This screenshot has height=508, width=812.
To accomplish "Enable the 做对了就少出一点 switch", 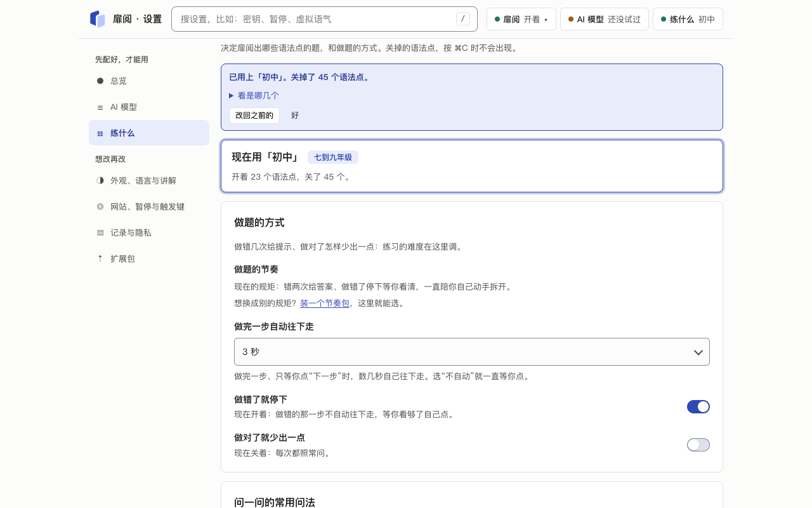I will pyautogui.click(x=698, y=444).
